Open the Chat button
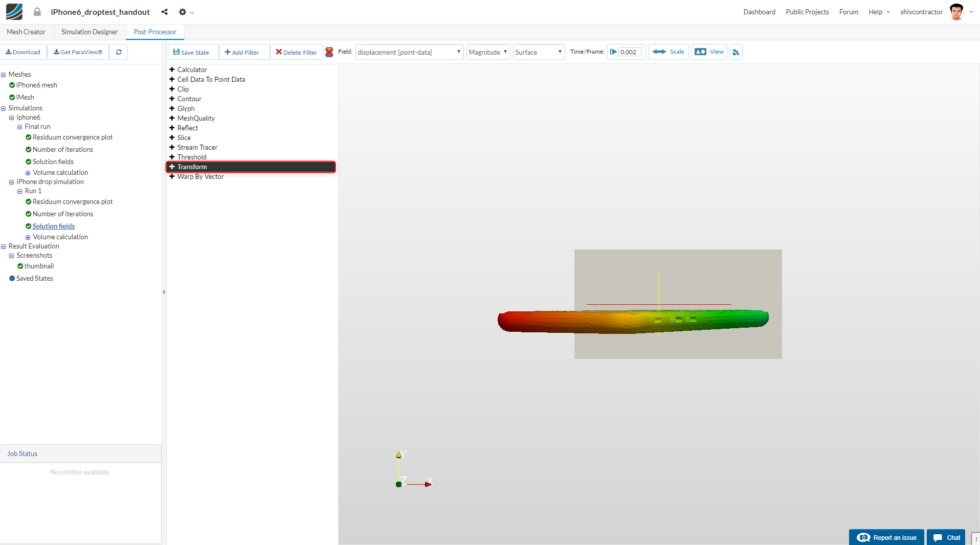980x545 pixels. 946,537
